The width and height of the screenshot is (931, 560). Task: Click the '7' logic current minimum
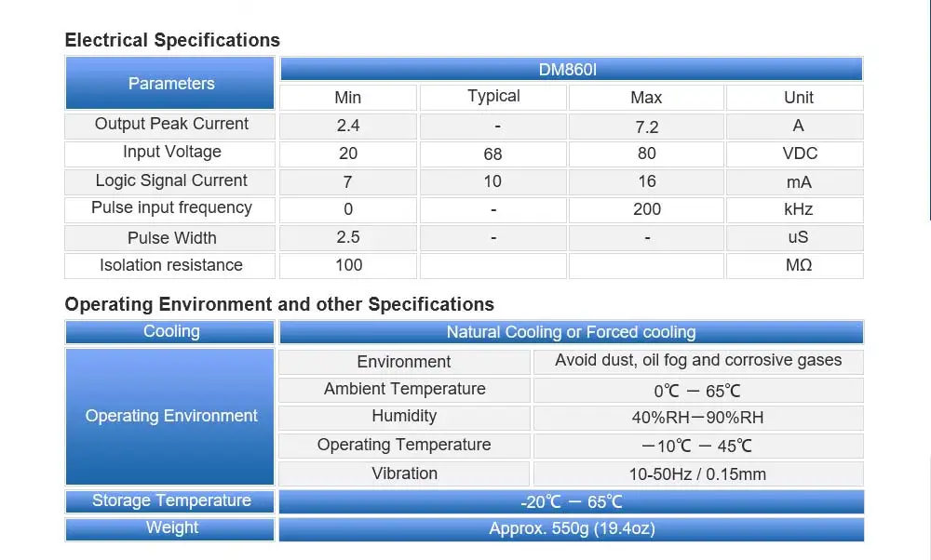[348, 181]
